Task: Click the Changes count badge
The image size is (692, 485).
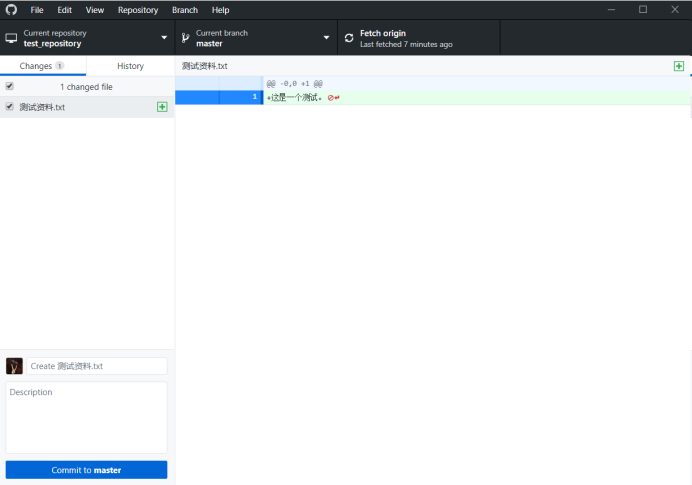Action: coord(60,66)
